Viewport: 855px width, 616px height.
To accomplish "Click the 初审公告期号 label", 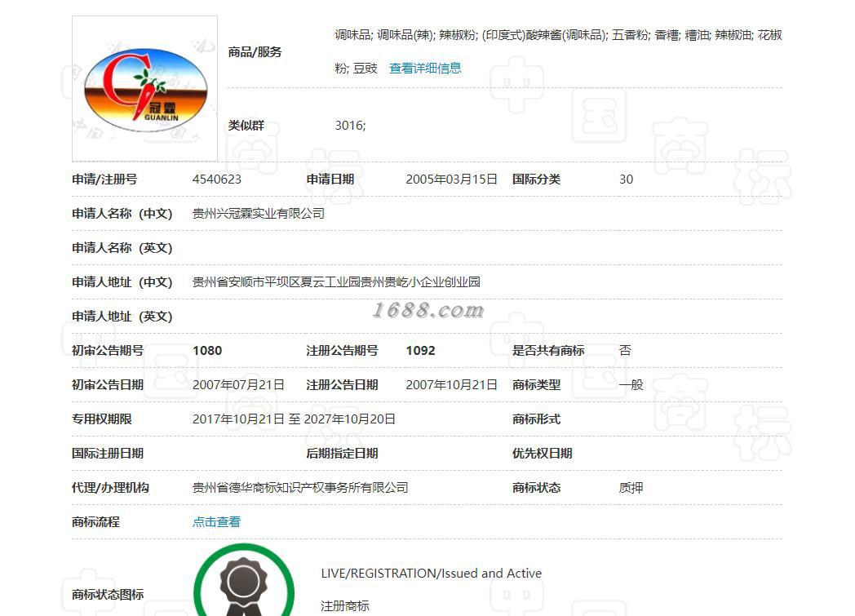I will [x=108, y=351].
